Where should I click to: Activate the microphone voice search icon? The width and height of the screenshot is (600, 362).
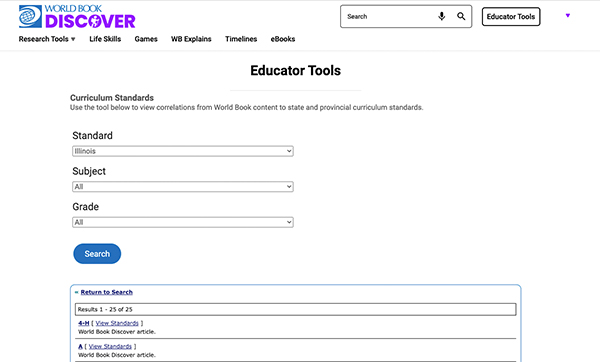point(442,16)
